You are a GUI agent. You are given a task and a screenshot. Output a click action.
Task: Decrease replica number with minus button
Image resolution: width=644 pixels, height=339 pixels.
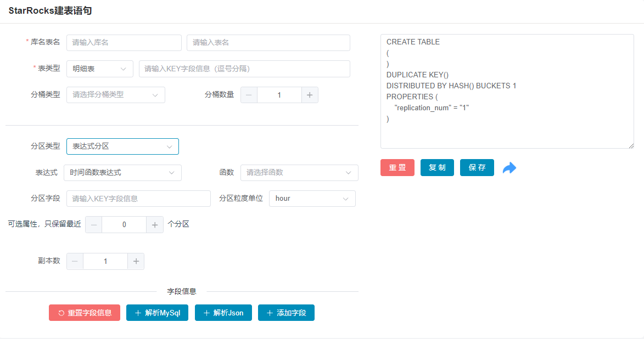[75, 261]
